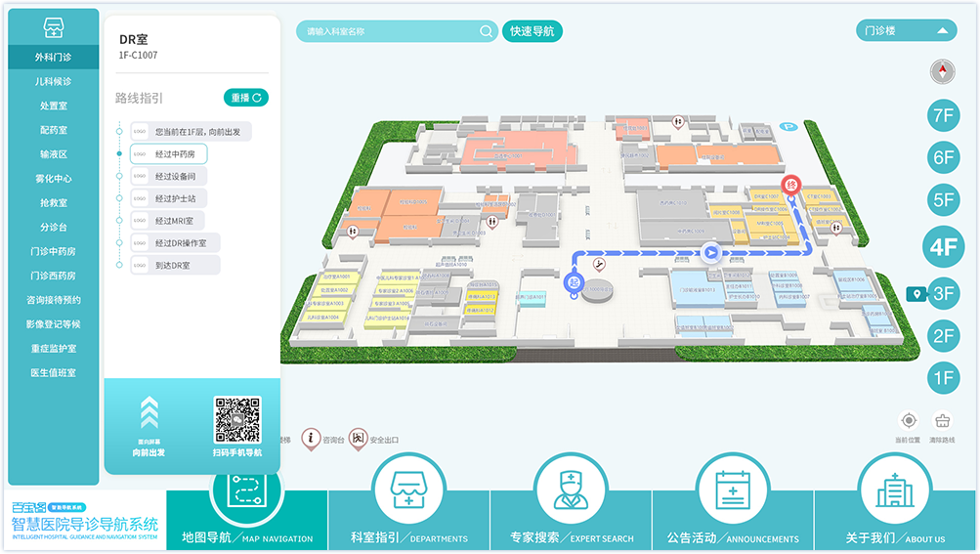The height and width of the screenshot is (554, 980).
Task: Click the QR code for mobile navigation
Action: 237,420
